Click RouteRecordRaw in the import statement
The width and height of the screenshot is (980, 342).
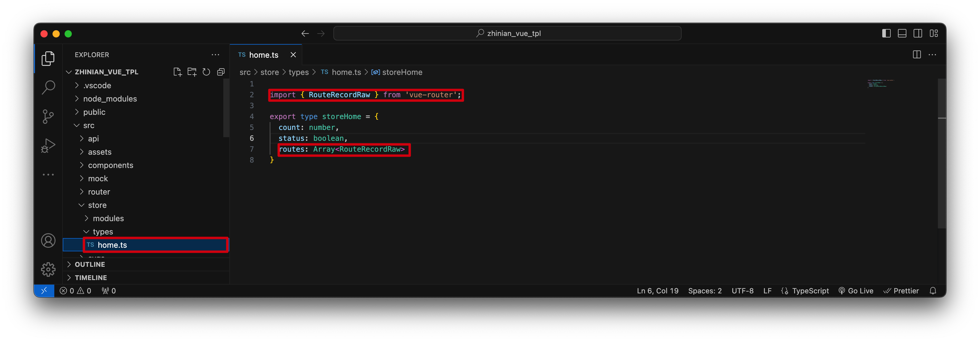[339, 95]
